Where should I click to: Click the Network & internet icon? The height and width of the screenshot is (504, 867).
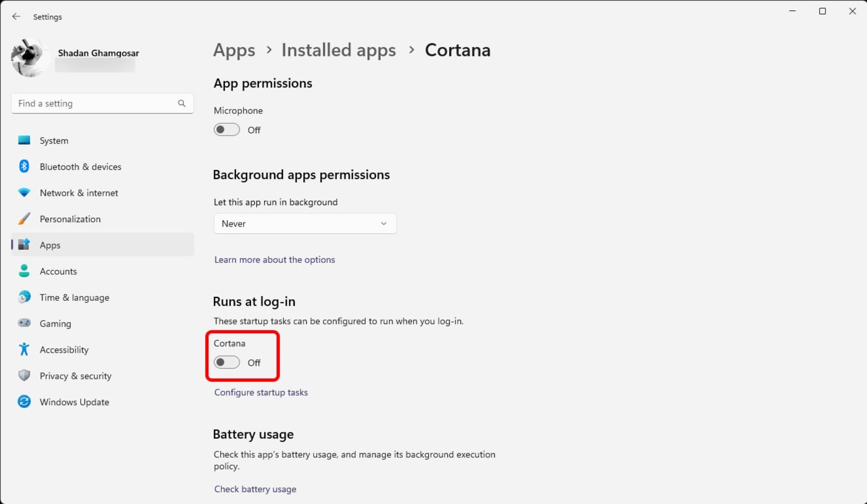23,192
